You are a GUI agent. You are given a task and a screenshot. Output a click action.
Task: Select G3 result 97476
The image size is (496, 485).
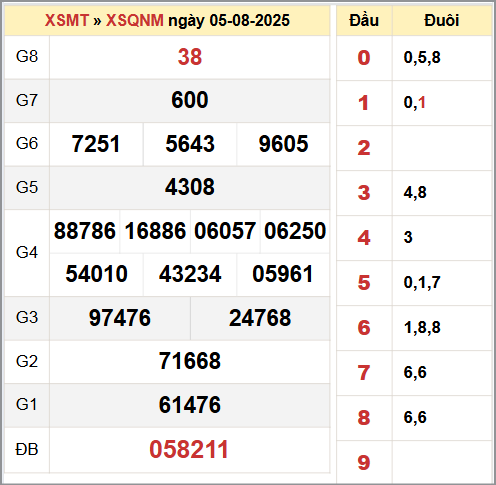click(x=120, y=318)
